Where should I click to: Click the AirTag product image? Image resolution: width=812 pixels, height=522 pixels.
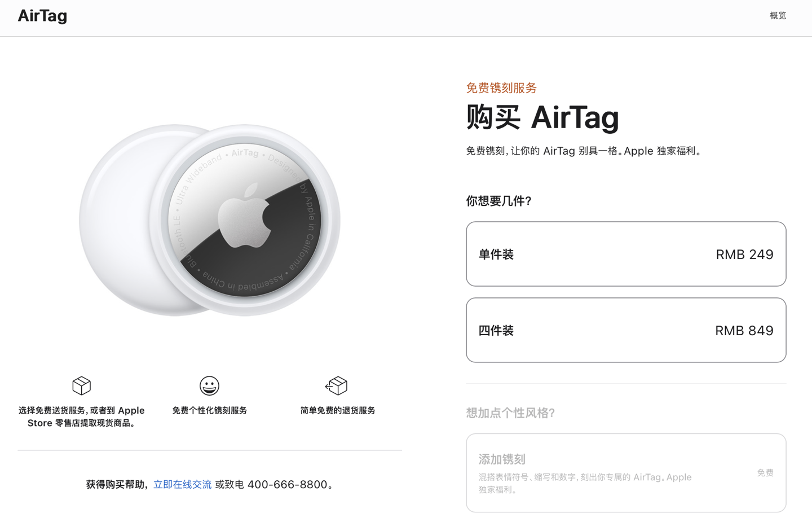click(x=210, y=220)
